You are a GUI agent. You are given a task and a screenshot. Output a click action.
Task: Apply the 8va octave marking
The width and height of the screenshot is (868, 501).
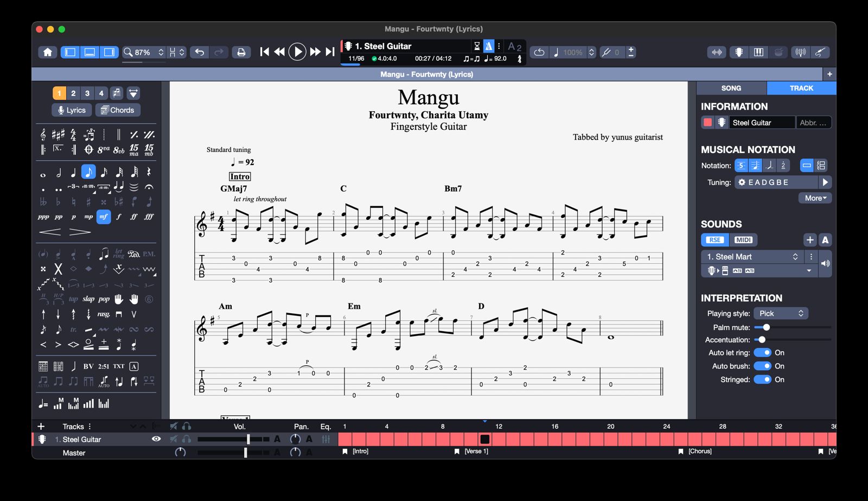pyautogui.click(x=104, y=149)
